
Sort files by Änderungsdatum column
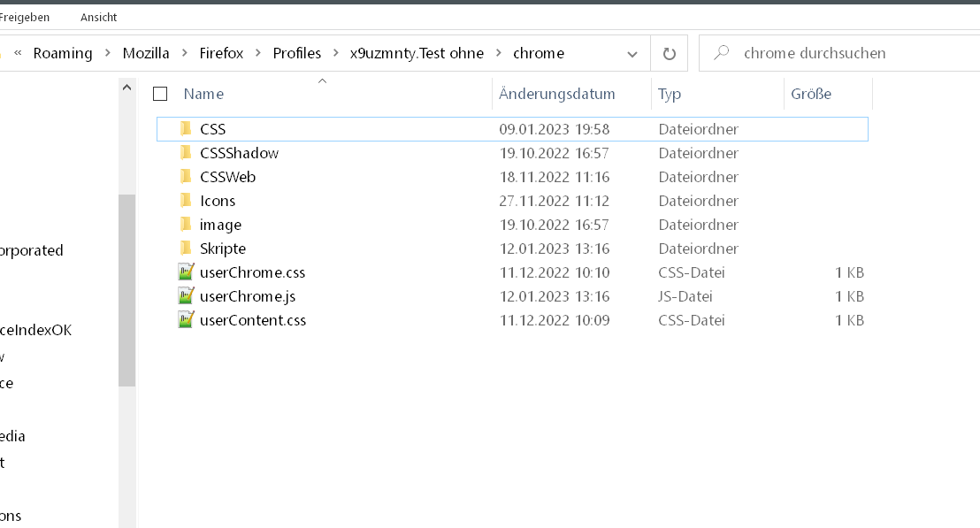tap(557, 94)
